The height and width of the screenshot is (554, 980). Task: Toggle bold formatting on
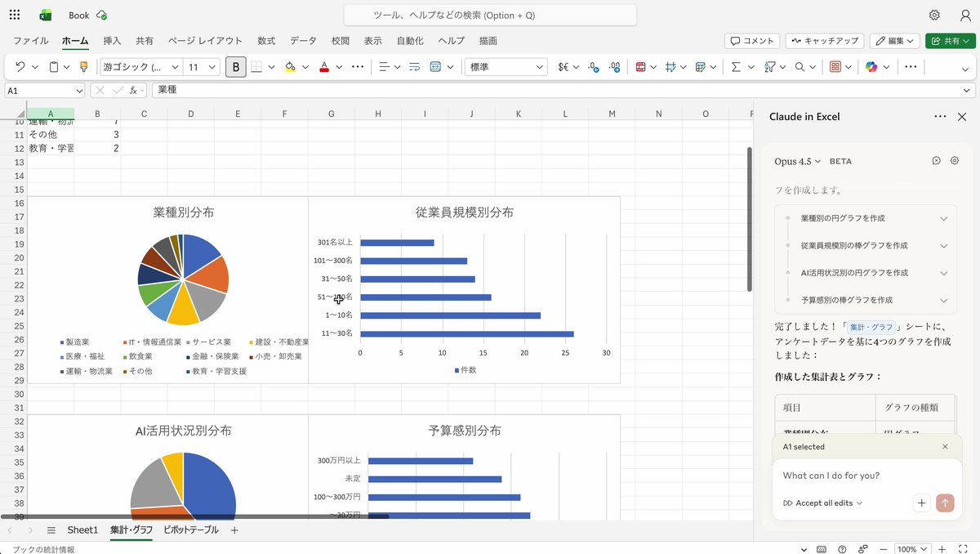(235, 66)
